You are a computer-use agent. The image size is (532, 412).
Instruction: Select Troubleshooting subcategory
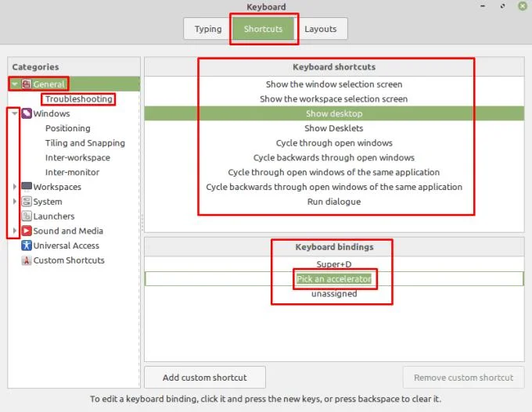click(79, 99)
